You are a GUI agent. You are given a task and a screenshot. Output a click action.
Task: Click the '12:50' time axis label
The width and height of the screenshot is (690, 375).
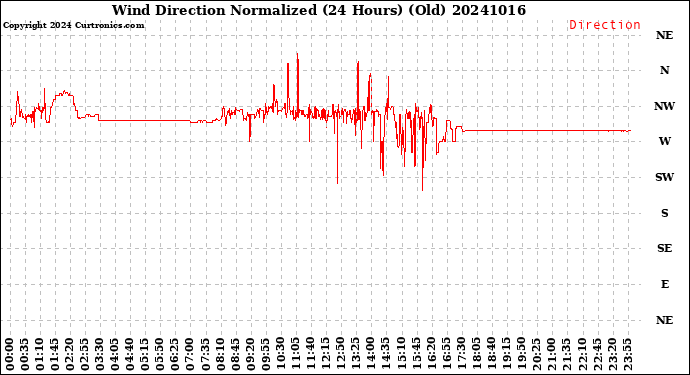[x=341, y=354]
